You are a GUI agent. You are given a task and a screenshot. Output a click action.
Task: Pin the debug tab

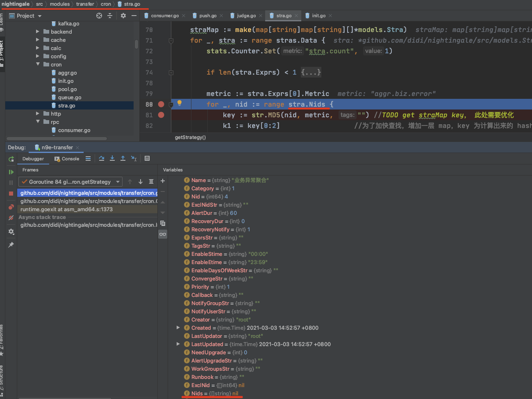coord(11,245)
